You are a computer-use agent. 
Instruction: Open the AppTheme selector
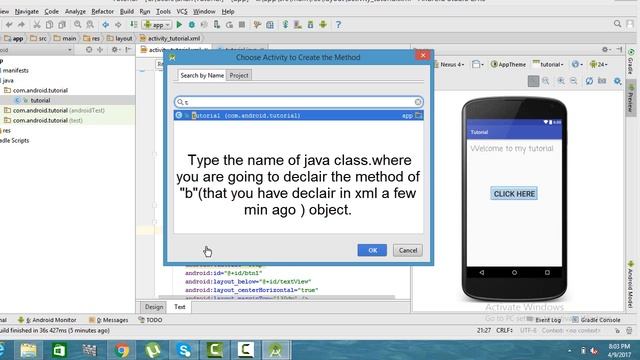click(x=508, y=64)
